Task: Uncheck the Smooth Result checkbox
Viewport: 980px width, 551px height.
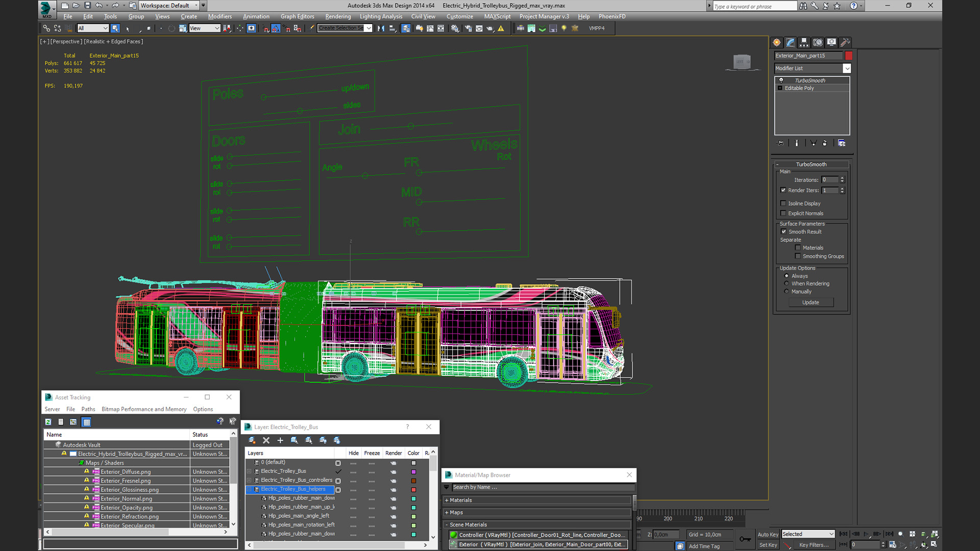Action: click(x=784, y=232)
